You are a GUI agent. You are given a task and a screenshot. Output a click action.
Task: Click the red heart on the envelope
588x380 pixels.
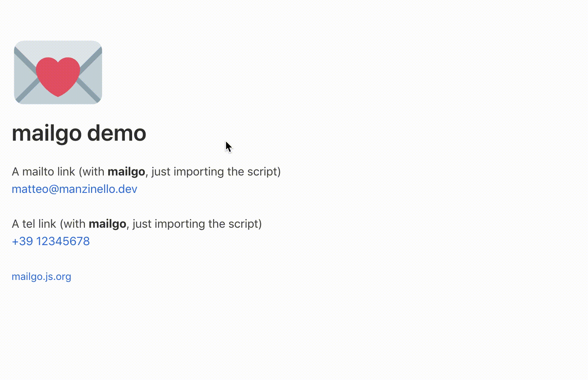pos(58,76)
